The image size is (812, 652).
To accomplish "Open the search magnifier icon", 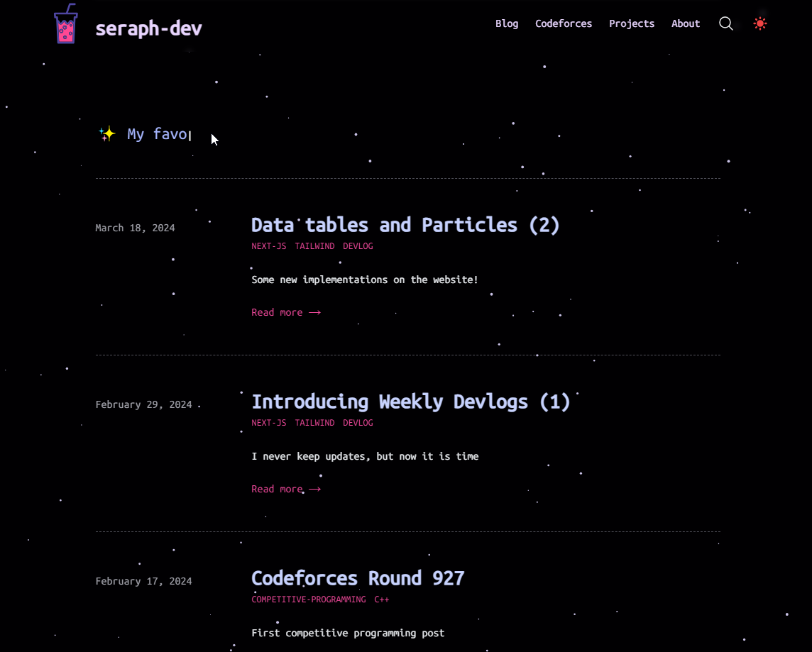I will (x=725, y=23).
